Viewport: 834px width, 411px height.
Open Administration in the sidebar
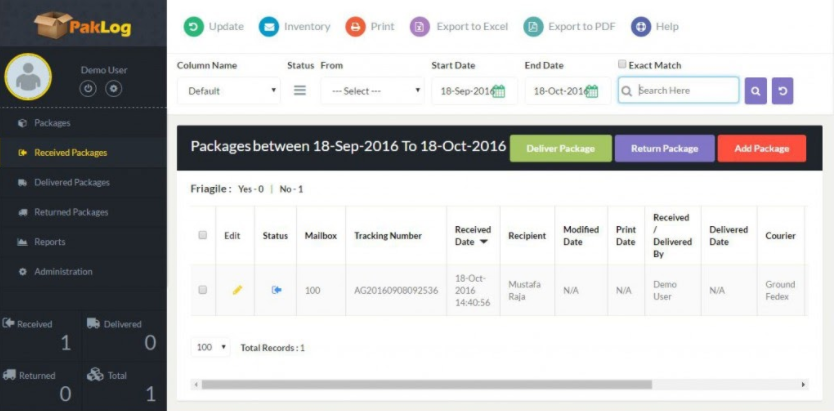(x=83, y=272)
